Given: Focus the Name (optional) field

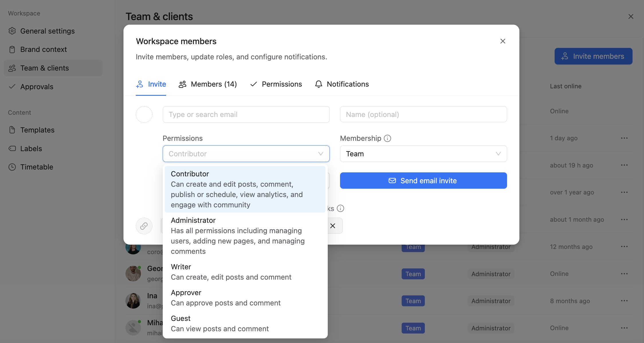Looking at the screenshot, I should pos(423,114).
